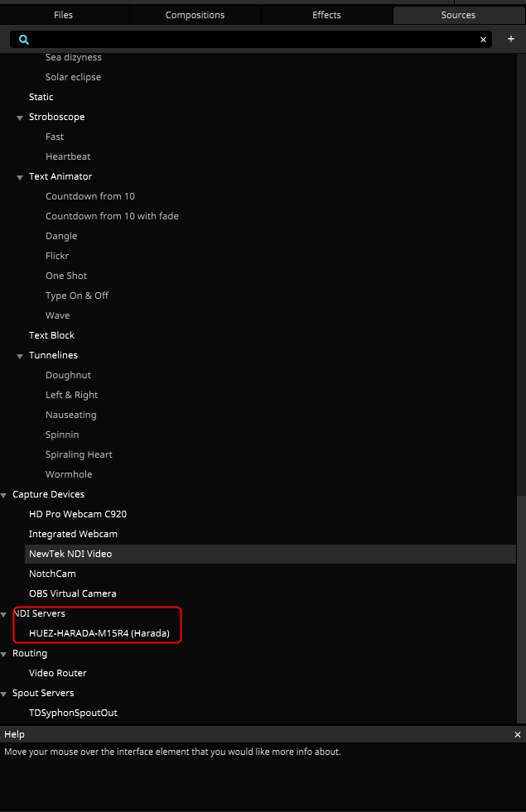Clear the search field with X
Viewport: 526px width, 812px height.
click(x=483, y=39)
